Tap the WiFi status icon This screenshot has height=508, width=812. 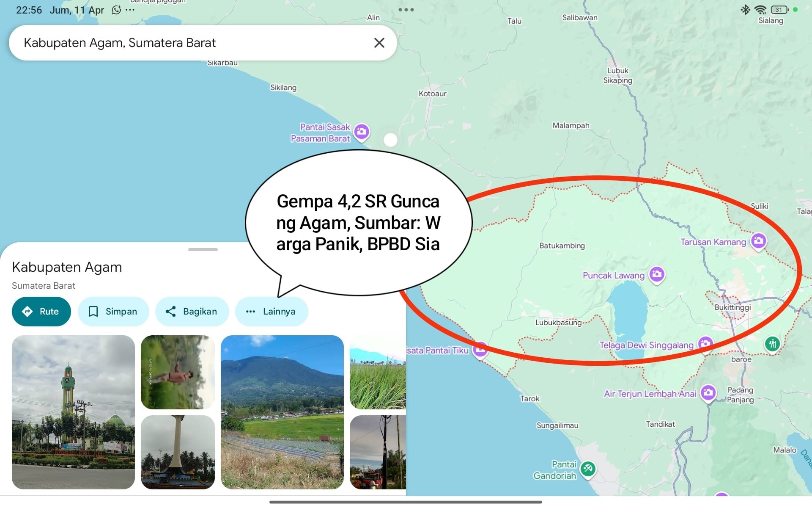pos(760,10)
